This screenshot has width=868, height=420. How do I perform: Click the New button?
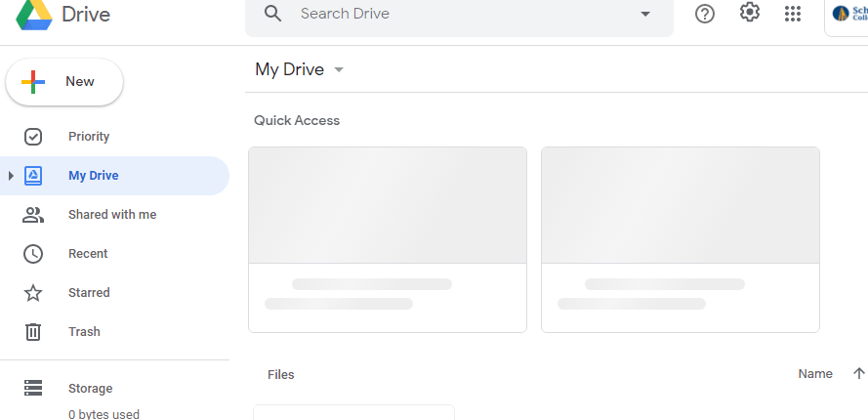[x=64, y=82]
